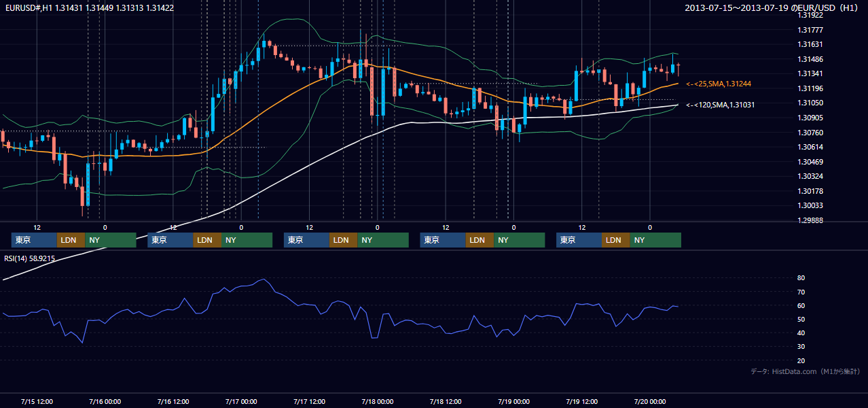Click price axis value 1.31486
This screenshot has width=868, height=408.
(811, 59)
